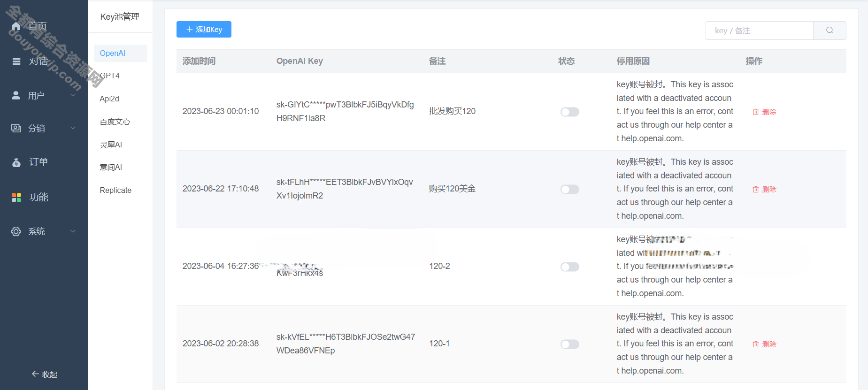868x390 pixels.
Task: Click the 停用原因 column header
Action: [x=633, y=61]
